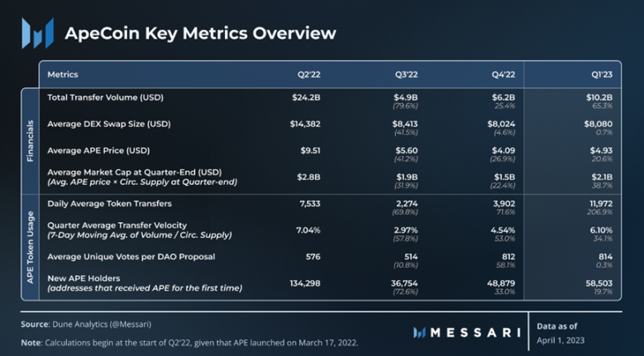The height and width of the screenshot is (356, 644).
Task: Click the ApeCoin Key Metrics Overview title
Action: [x=200, y=33]
